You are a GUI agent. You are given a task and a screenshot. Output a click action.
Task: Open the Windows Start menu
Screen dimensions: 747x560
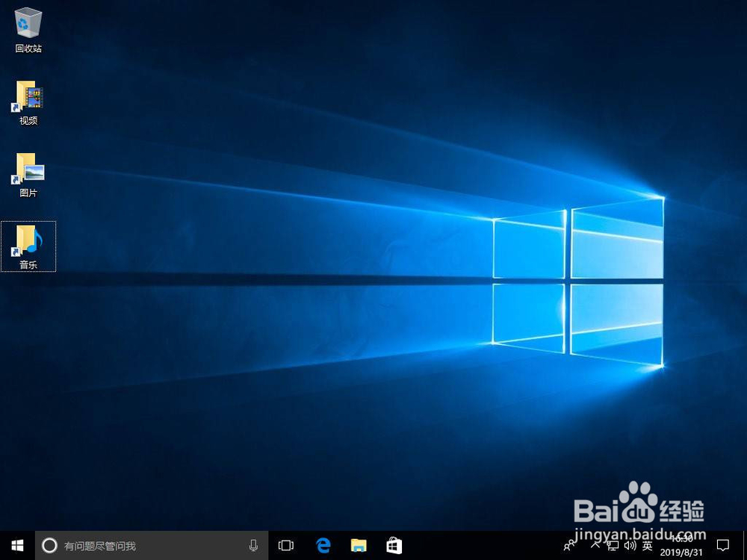pos(17,545)
